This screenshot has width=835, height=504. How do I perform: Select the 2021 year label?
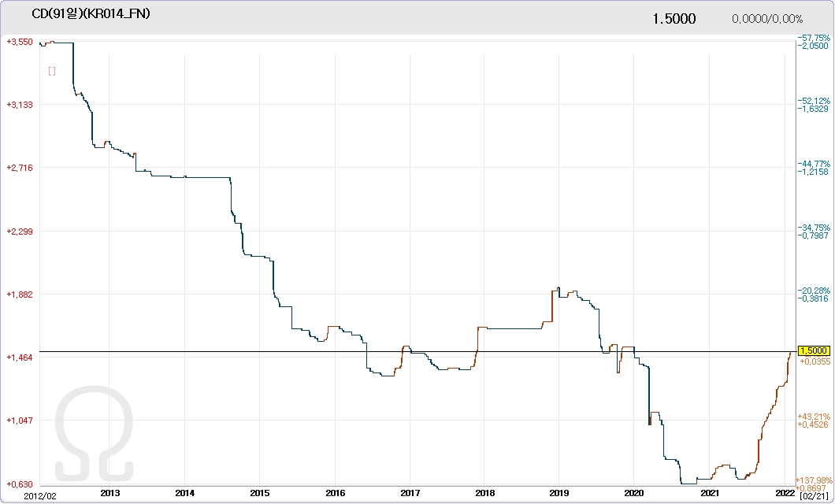[x=709, y=494]
